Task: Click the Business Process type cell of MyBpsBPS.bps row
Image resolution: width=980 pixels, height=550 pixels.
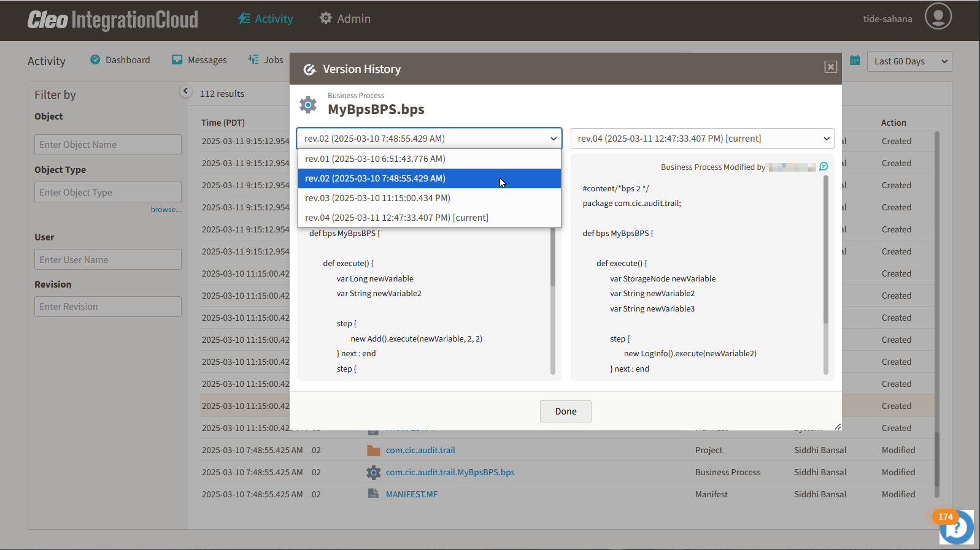Action: click(x=728, y=472)
